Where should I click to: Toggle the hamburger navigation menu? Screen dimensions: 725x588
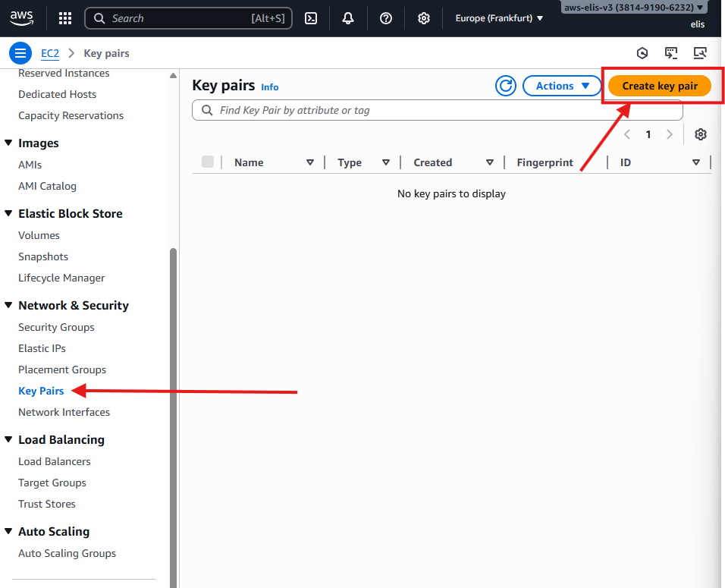click(x=20, y=53)
